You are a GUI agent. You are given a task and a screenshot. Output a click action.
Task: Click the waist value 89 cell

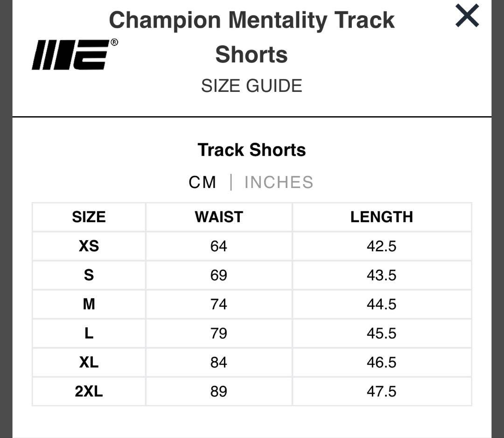pos(218,391)
